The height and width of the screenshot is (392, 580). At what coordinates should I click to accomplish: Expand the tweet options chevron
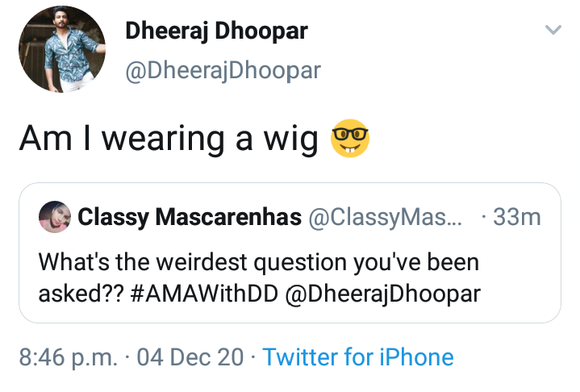pyautogui.click(x=553, y=29)
